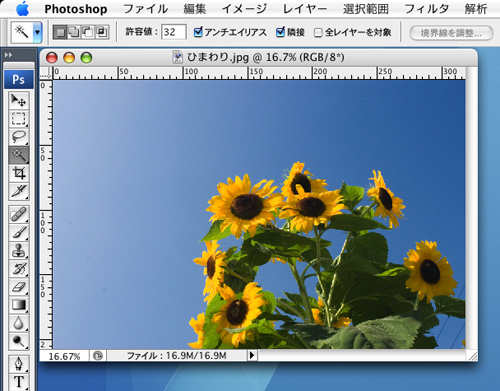500x391 pixels.
Task: Click Subtract from Selection mode icon
Action: 88,32
